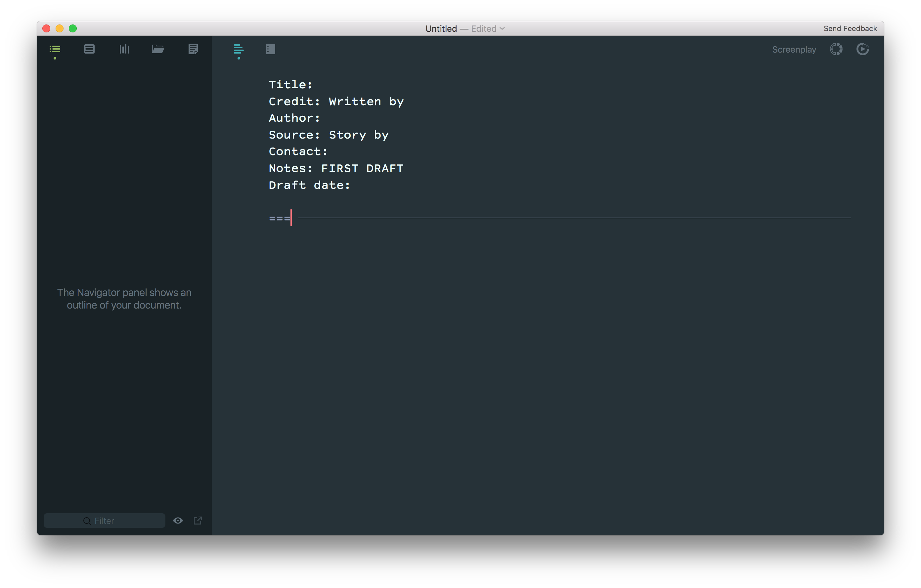Click the Untitled document title
The image size is (921, 588).
click(x=441, y=29)
